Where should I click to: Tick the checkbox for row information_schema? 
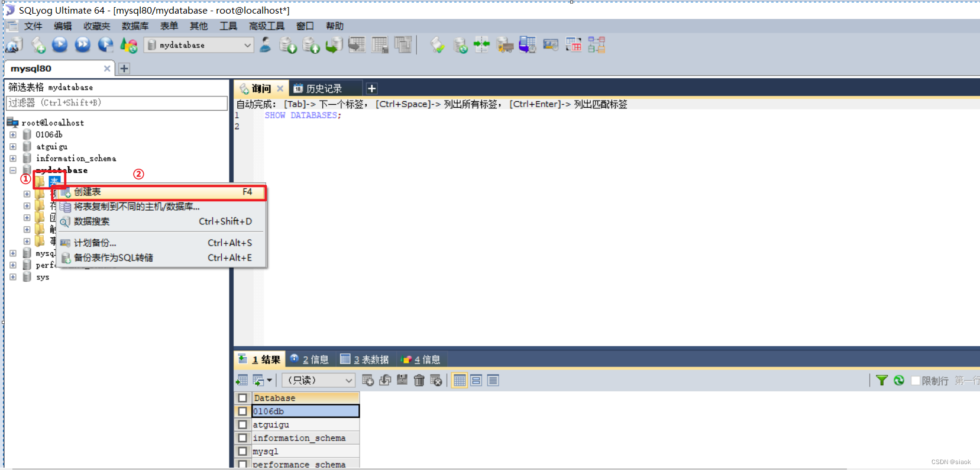[x=242, y=438]
